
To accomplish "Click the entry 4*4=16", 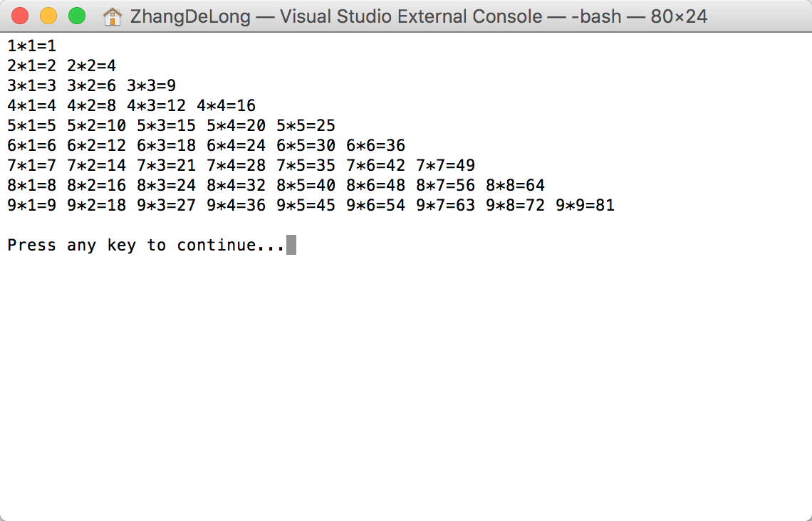I will click(226, 105).
